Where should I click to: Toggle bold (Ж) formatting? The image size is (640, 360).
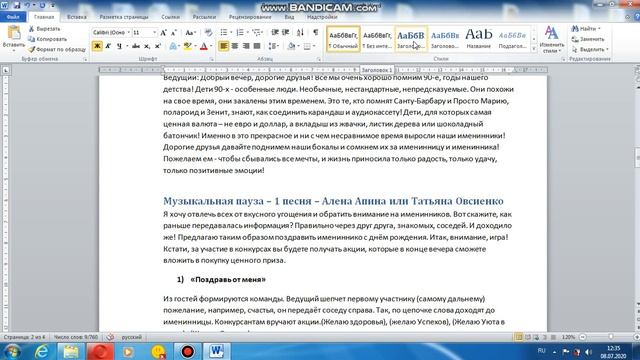pos(97,46)
